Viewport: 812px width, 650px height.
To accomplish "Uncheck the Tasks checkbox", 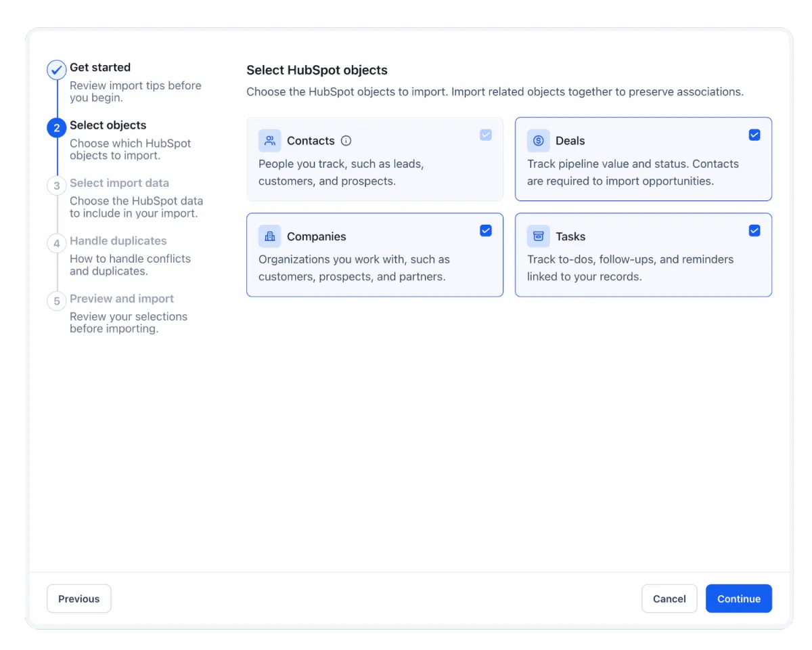I will coord(754,230).
